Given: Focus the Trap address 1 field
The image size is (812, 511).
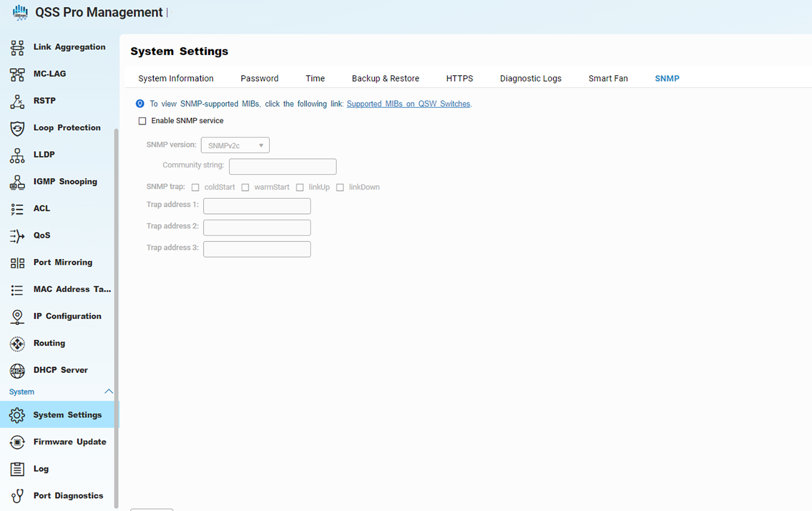Looking at the screenshot, I should (x=257, y=206).
